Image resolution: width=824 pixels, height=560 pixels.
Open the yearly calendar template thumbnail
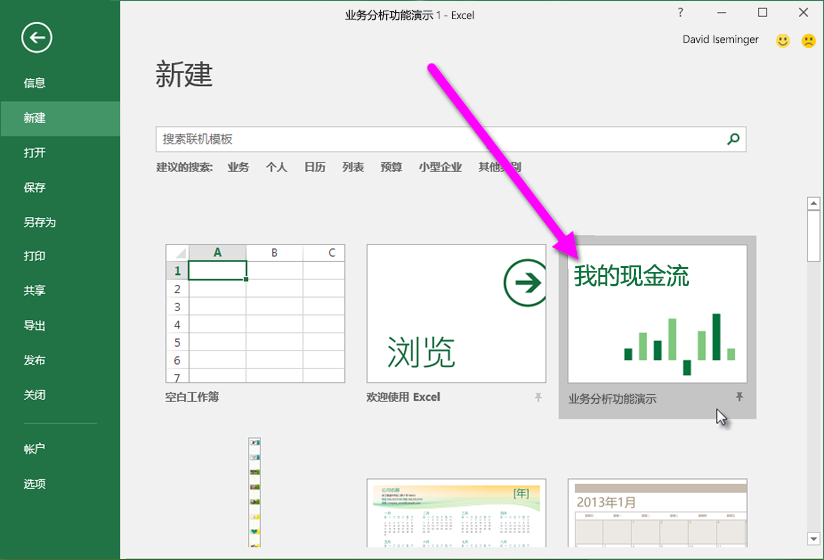[x=456, y=513]
